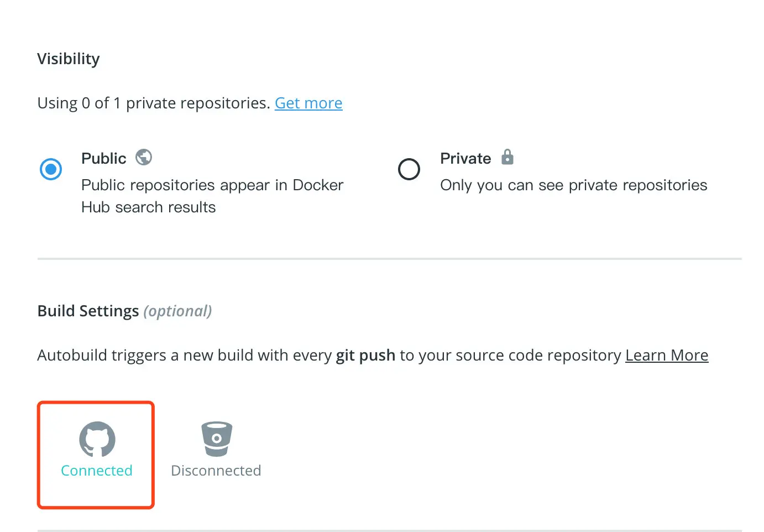Click 'Only you can see private repositories' text

click(x=573, y=185)
